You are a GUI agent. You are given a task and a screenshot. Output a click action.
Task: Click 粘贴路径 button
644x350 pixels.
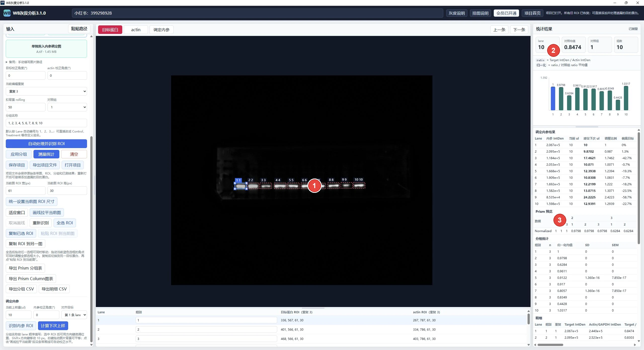[79, 29]
